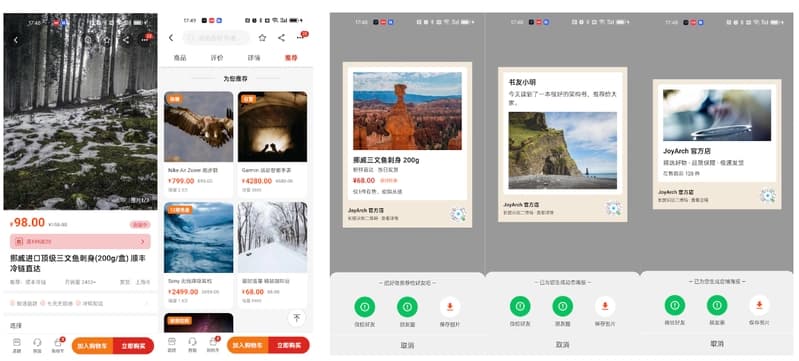The height and width of the screenshot is (361, 799).
Task: Tap 立即购买 on the recommendations screen
Action: (x=289, y=345)
